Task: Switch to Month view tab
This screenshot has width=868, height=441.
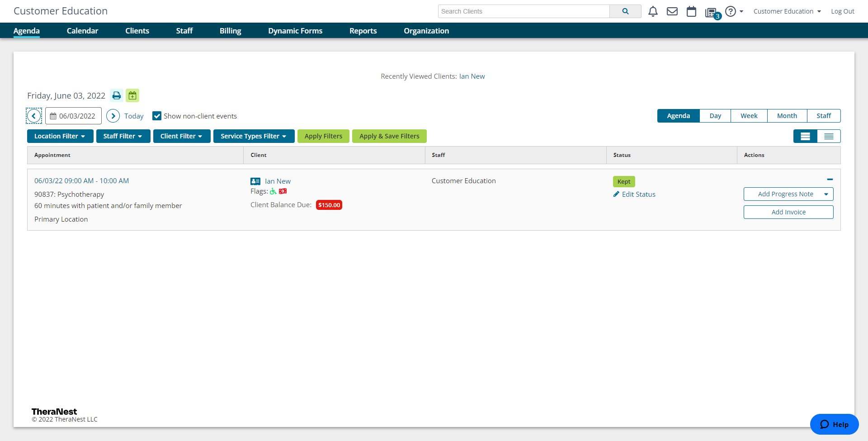Action: click(x=787, y=116)
